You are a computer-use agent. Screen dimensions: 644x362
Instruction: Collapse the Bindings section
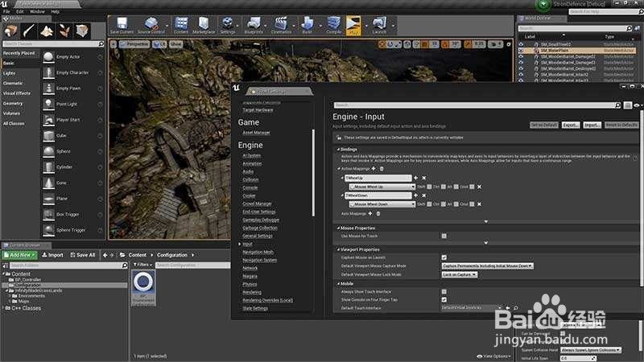[339, 150]
